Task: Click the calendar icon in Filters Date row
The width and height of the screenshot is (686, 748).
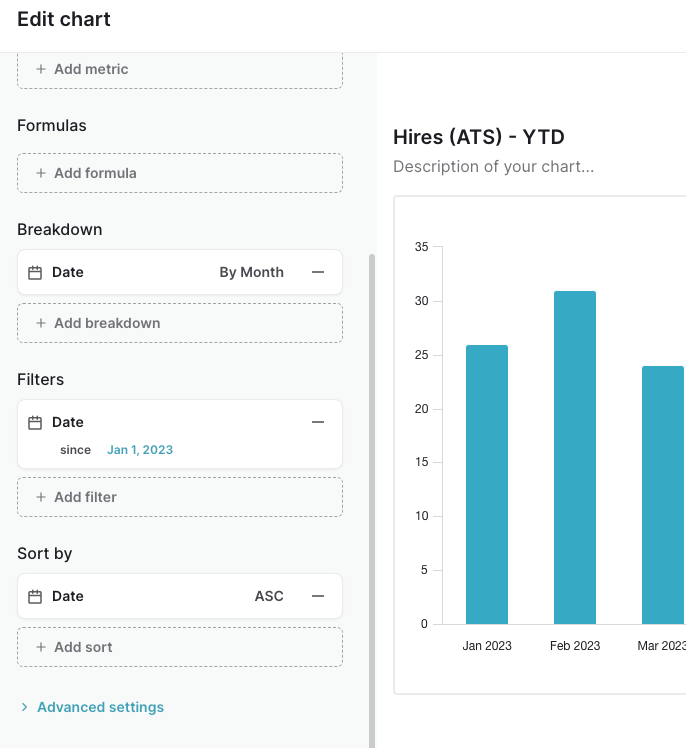Action: coord(35,423)
